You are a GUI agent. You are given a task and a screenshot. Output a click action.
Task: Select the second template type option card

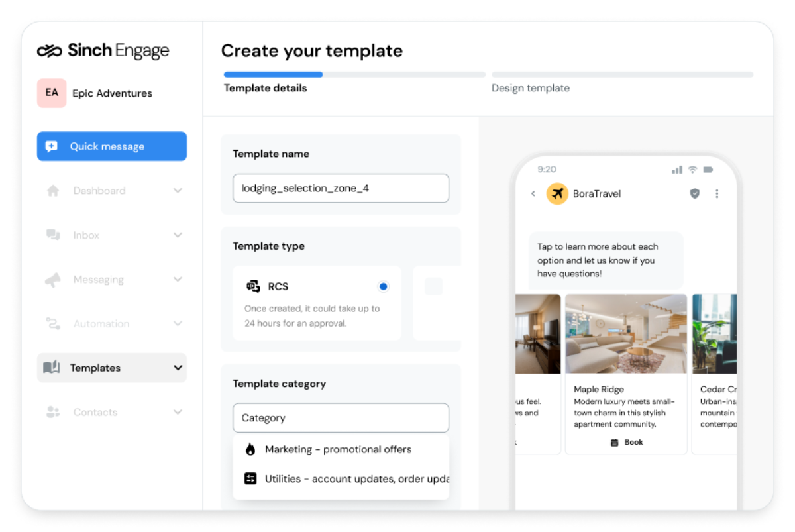point(436,302)
